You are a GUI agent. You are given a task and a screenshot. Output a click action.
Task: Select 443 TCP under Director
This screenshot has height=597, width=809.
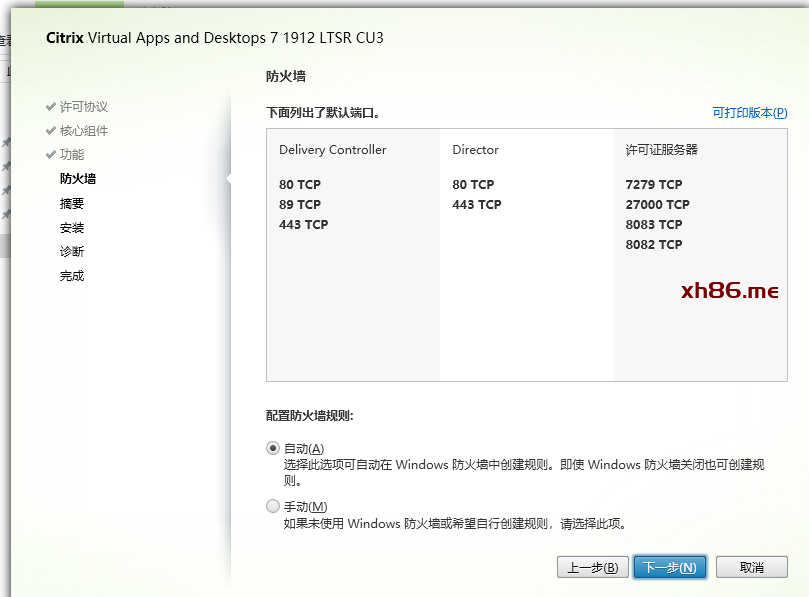[477, 204]
